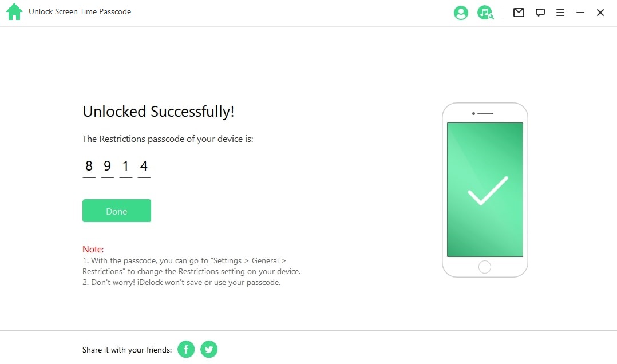Select the third passcode digit 1

[x=125, y=166]
